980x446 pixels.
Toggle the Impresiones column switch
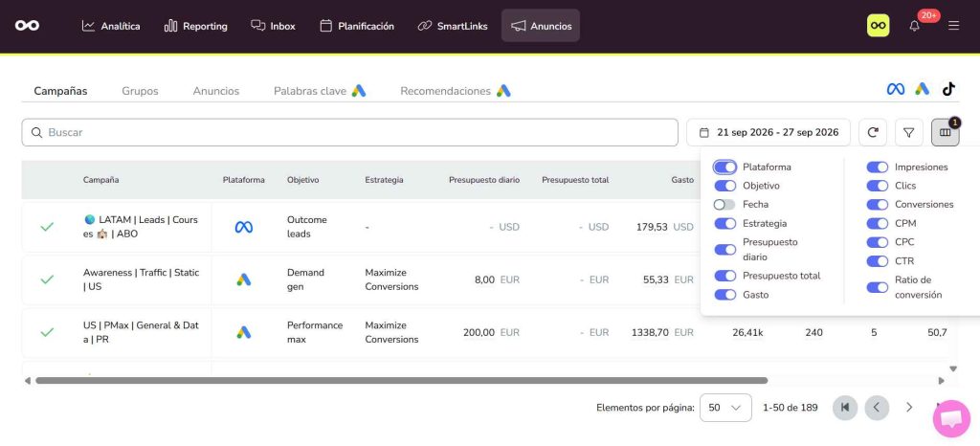tap(877, 167)
